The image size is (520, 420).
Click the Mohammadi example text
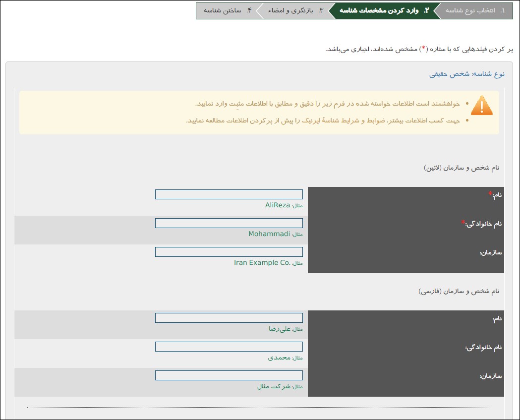(269, 234)
